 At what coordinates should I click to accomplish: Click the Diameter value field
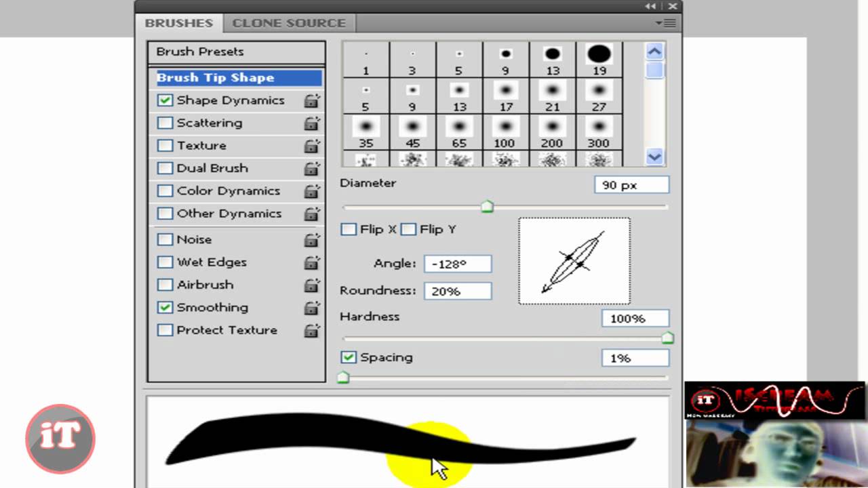click(632, 185)
